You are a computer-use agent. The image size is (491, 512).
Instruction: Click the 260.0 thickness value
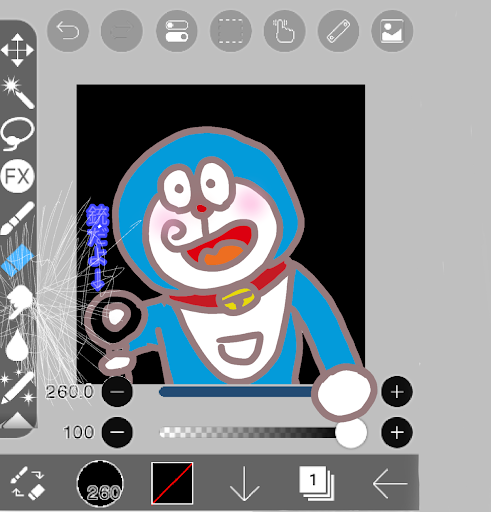pos(69,392)
